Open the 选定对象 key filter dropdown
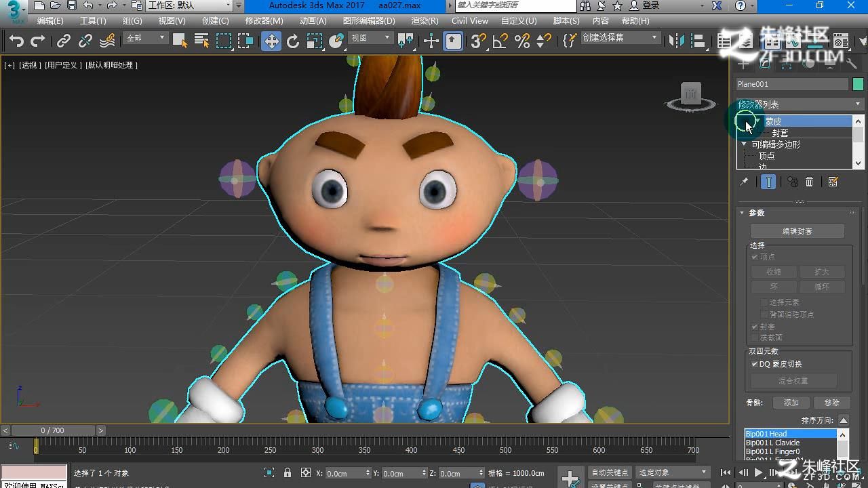Image resolution: width=868 pixels, height=488 pixels. 673,472
